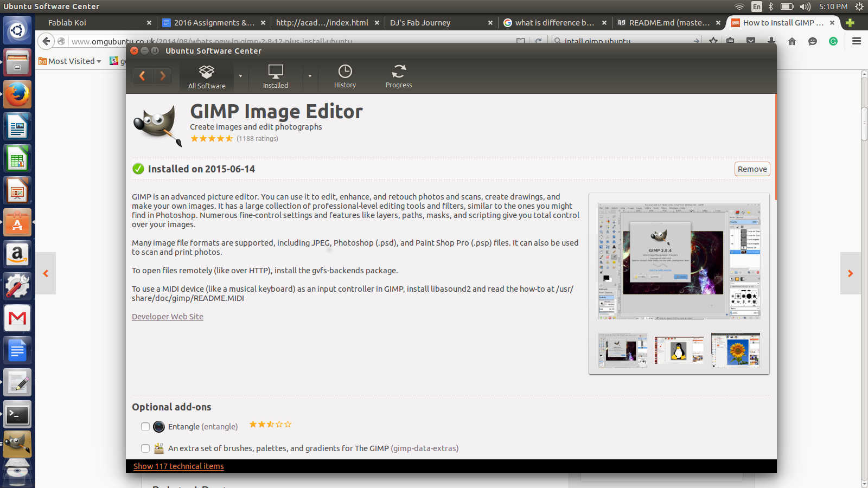Open Files from the launcher
Screen dimensions: 868x488
pyautogui.click(x=17, y=62)
